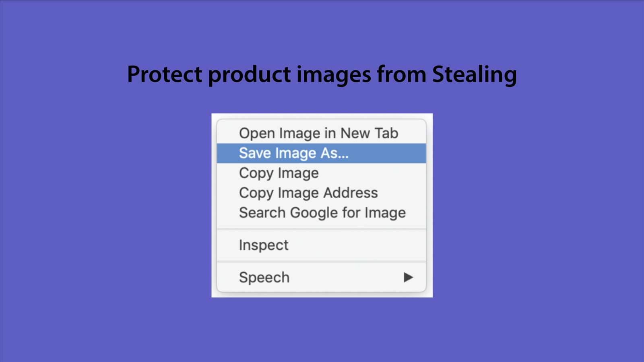The width and height of the screenshot is (644, 362).
Task: Select the Speech right-pointing triangle
Action: 409,277
